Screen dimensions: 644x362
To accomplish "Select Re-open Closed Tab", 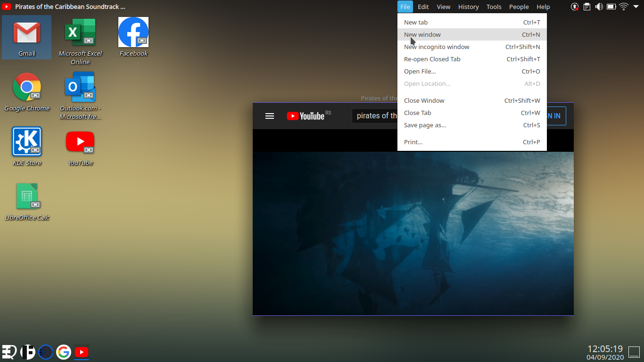I will pyautogui.click(x=472, y=59).
